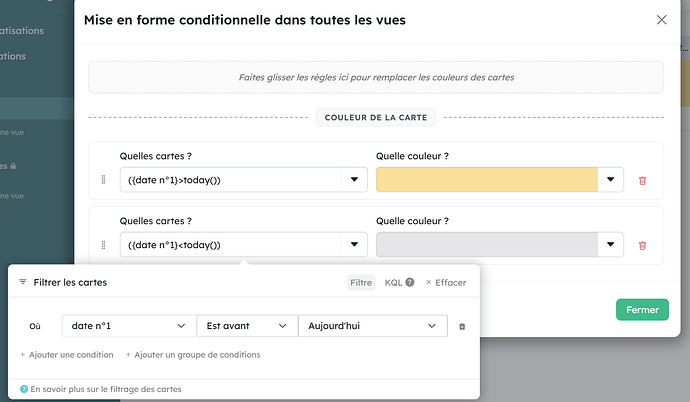Open the Aujourd'hui value dropdown
Viewport: 690px width, 402px height.
372,326
